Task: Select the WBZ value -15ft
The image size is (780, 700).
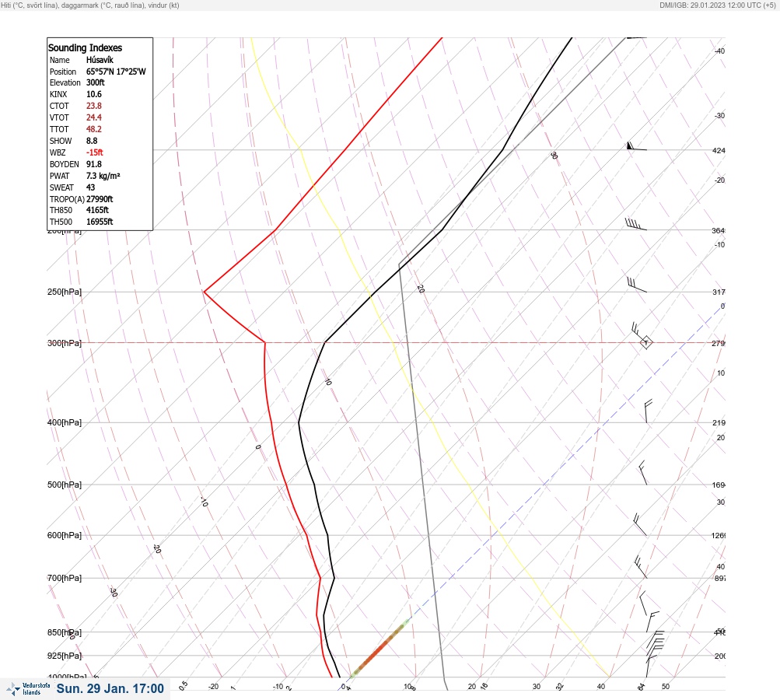Action: (95, 152)
